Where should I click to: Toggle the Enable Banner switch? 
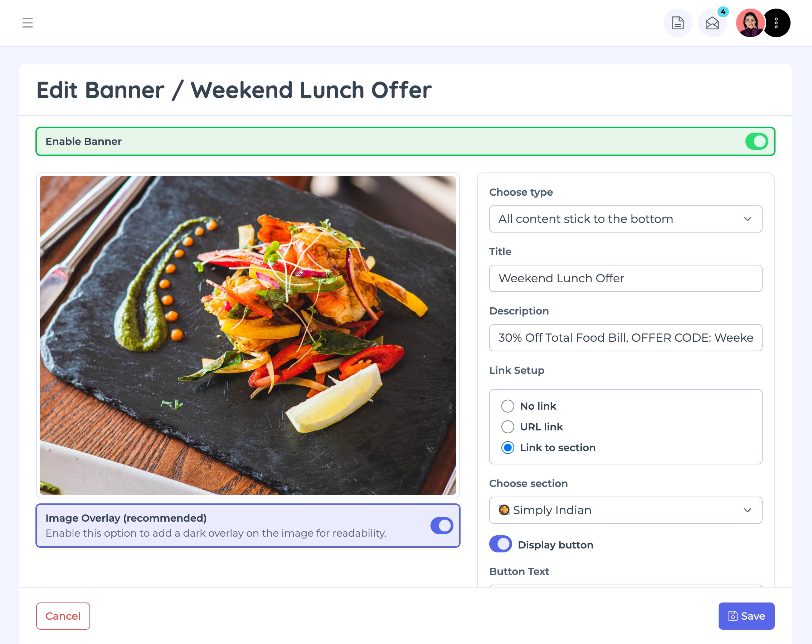click(x=756, y=141)
